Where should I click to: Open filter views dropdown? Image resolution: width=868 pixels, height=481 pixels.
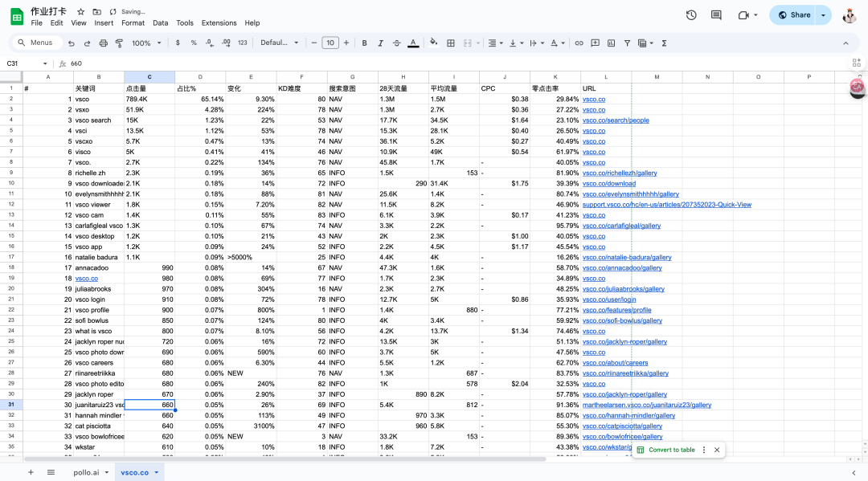tap(645, 43)
